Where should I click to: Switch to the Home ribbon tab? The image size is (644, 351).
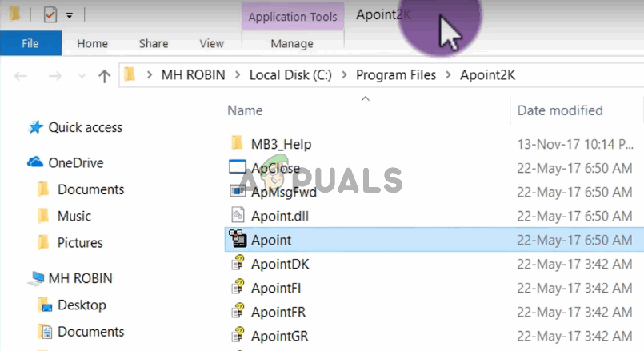[x=93, y=43]
